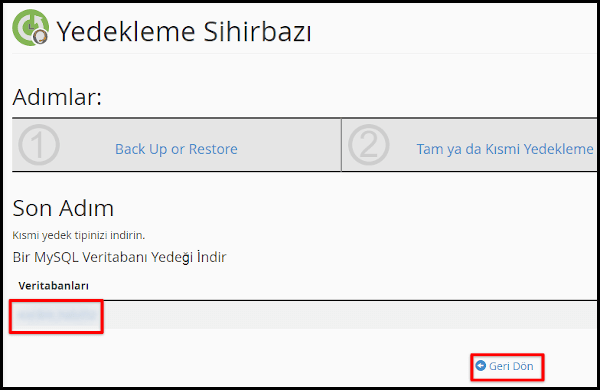This screenshot has height=390, width=600.
Task: Click the word Sihirbazı in the title
Action: pos(257,31)
